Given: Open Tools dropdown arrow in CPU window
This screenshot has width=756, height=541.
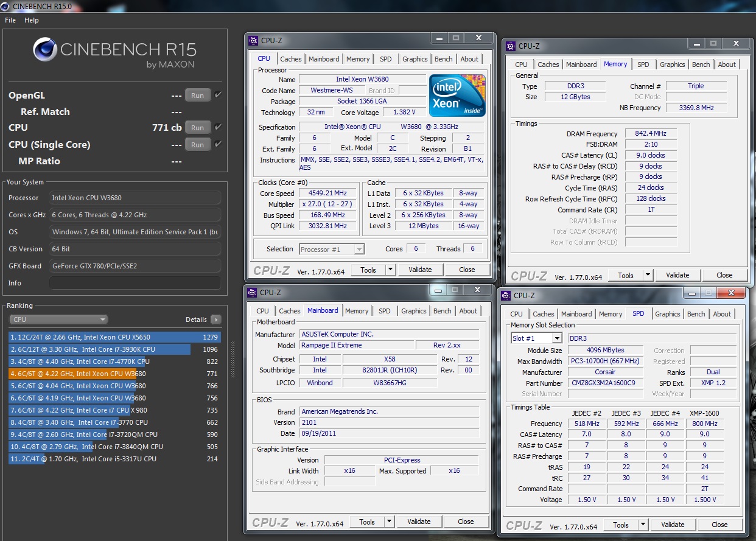Looking at the screenshot, I should [x=390, y=270].
